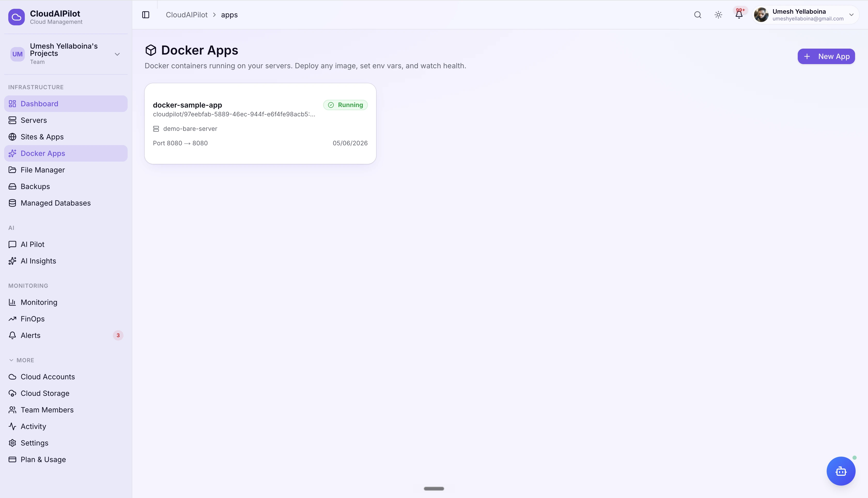Open Monitoring menu label
Screen dimensions: 868x498
(39, 302)
